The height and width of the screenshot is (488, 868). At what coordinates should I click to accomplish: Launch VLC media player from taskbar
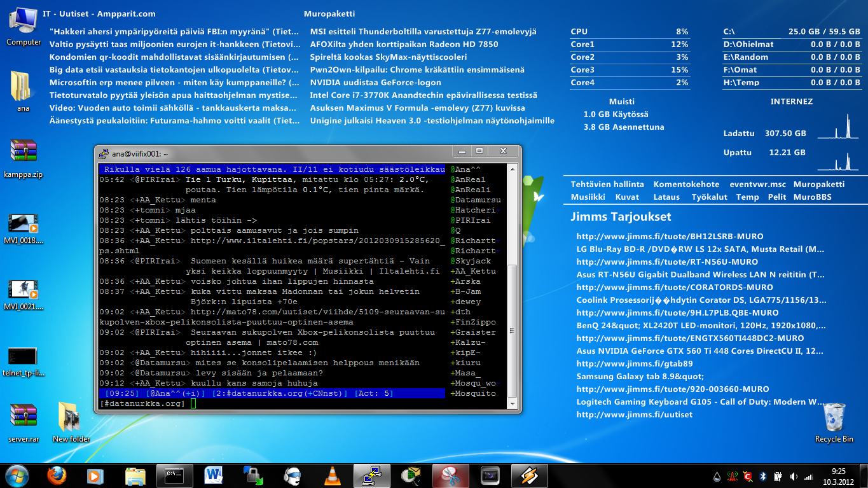[x=332, y=475]
